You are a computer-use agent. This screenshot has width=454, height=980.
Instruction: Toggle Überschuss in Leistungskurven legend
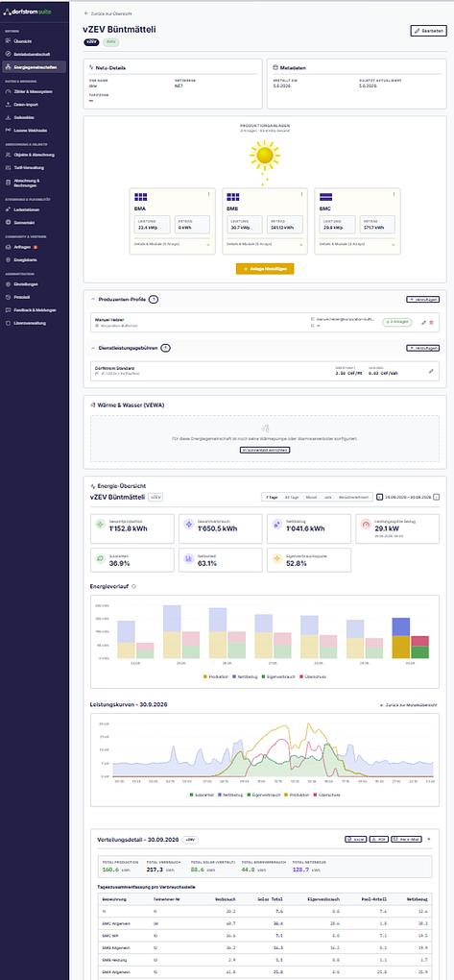click(x=328, y=795)
